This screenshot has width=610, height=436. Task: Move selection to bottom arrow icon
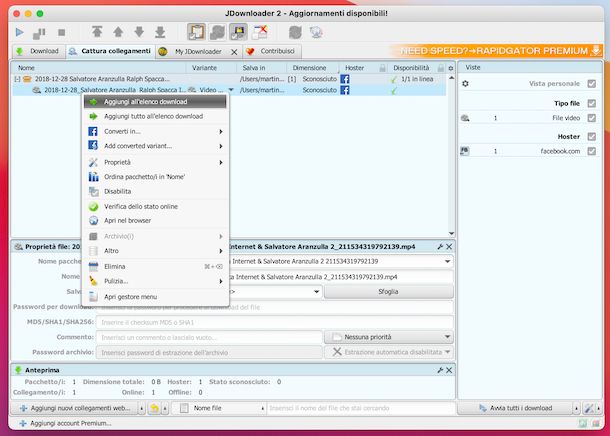pos(160,32)
